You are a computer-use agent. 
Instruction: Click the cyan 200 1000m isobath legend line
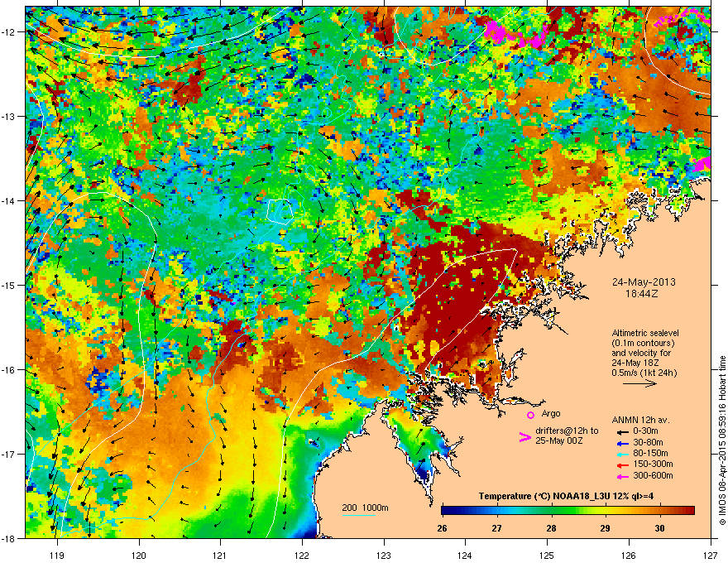point(359,515)
